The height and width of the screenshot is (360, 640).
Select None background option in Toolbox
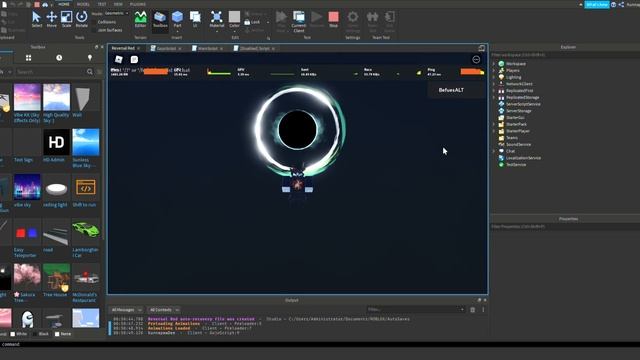click(57, 334)
